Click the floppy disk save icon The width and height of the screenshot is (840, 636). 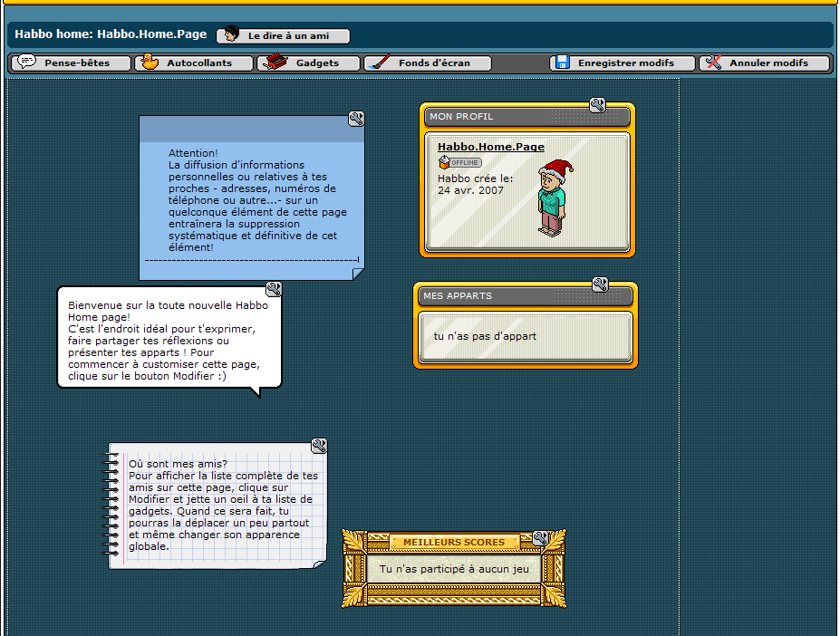click(562, 63)
